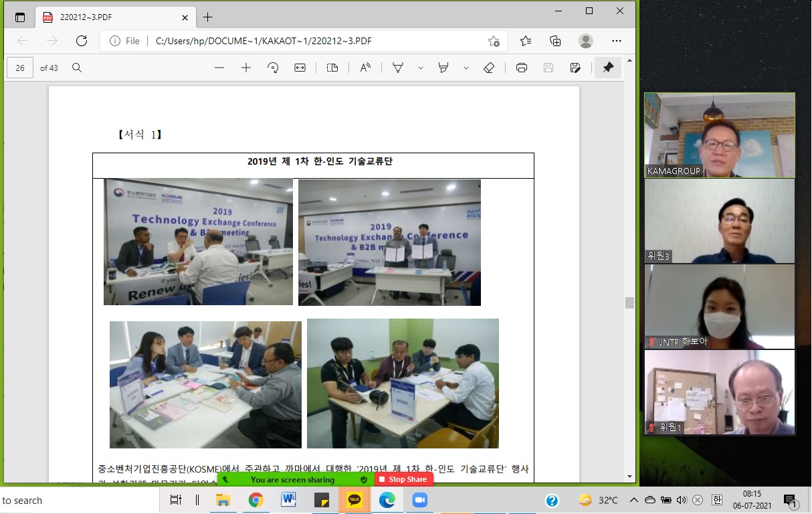Rotate the PDF page
The image size is (812, 514).
pos(273,68)
